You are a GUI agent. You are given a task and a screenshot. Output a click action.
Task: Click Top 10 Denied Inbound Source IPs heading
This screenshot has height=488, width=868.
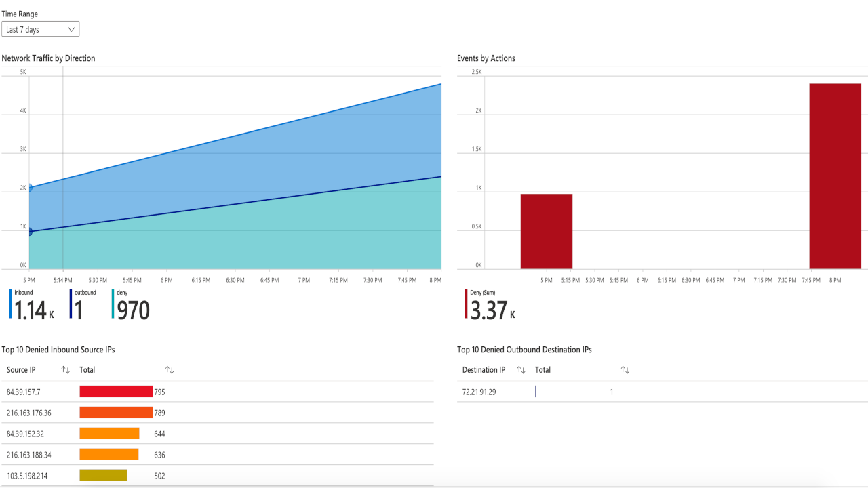pyautogui.click(x=58, y=350)
